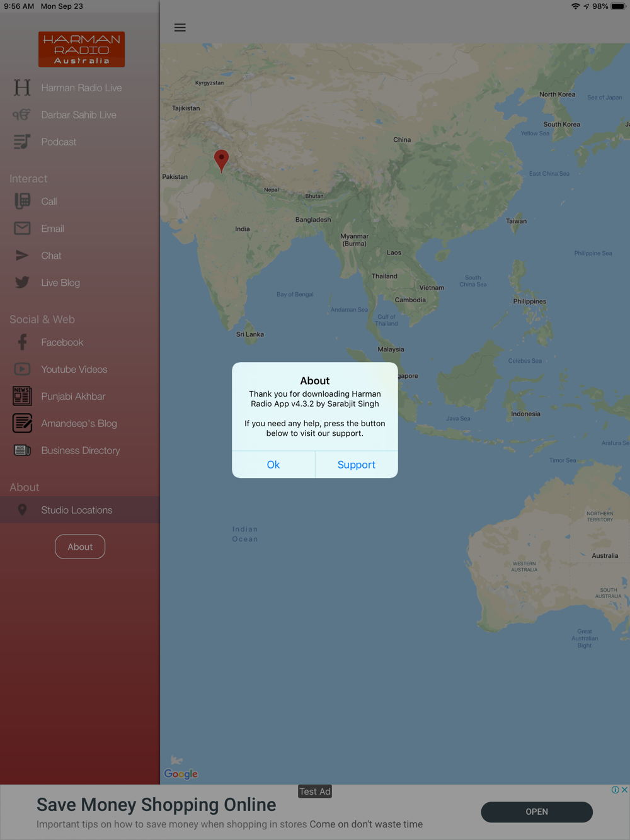Tap OPEN on the ad banner
Viewport: 630px width, 840px height.
point(537,812)
